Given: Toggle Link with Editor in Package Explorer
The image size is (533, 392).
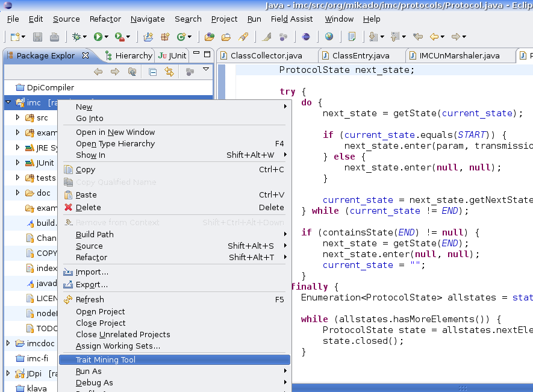Looking at the screenshot, I should click(169, 72).
